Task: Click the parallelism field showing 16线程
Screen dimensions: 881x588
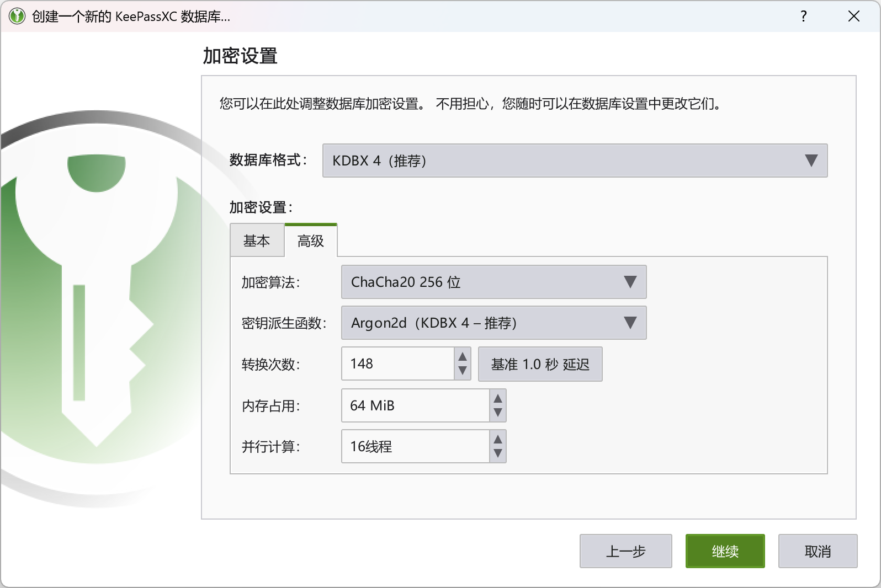Action: [x=416, y=446]
